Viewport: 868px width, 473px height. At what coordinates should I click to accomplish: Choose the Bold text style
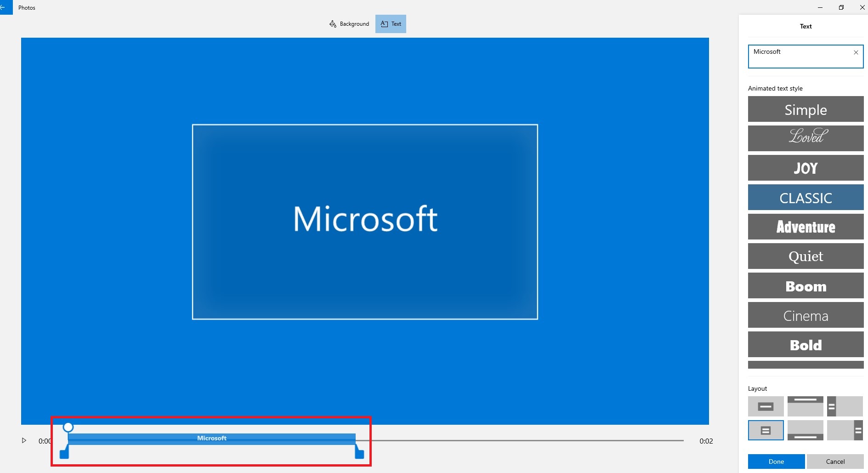tap(806, 344)
